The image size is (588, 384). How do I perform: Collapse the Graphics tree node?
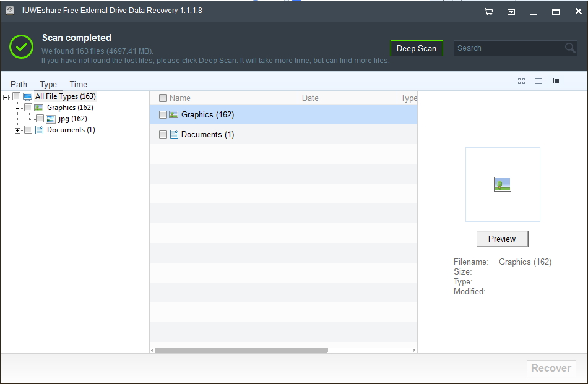[17, 109]
